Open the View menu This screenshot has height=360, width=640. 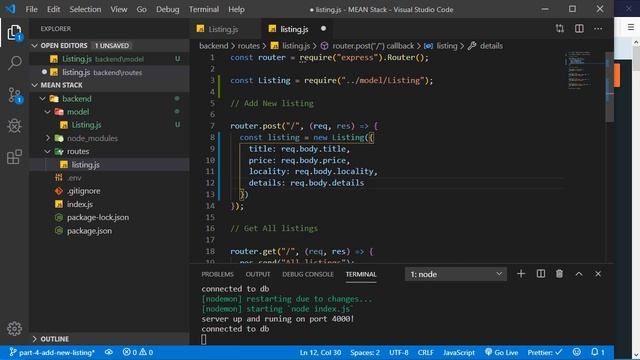[x=118, y=9]
